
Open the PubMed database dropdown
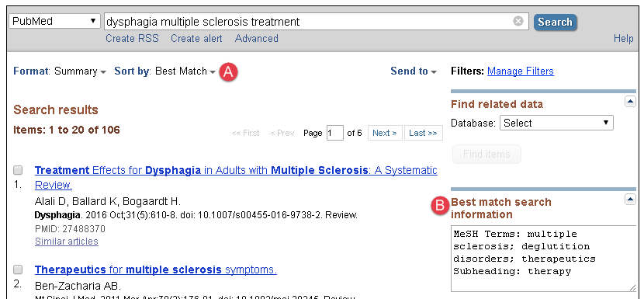click(x=54, y=22)
